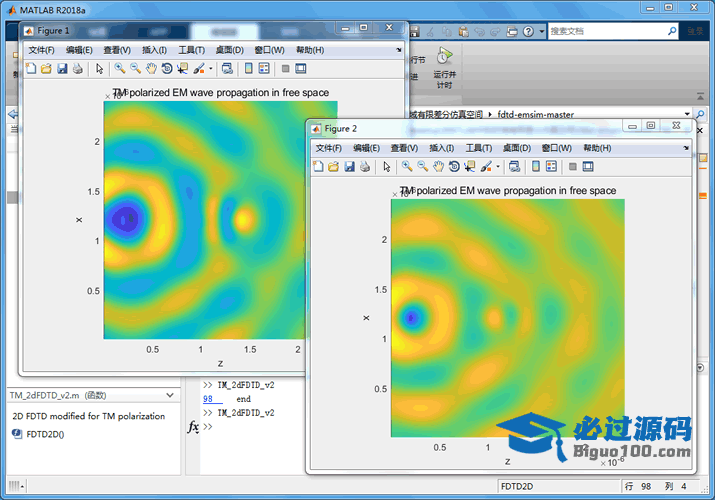The image size is (715, 500).
Task: Open file icon in Figure 1 toolbar
Action: (x=46, y=69)
